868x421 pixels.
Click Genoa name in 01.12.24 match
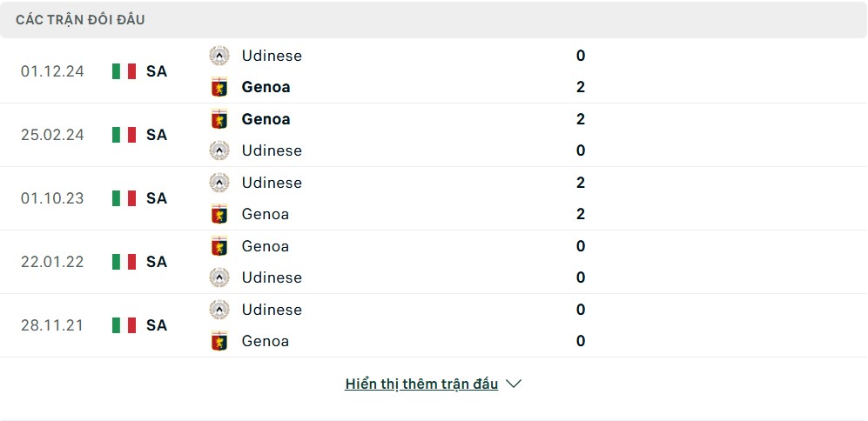266,87
